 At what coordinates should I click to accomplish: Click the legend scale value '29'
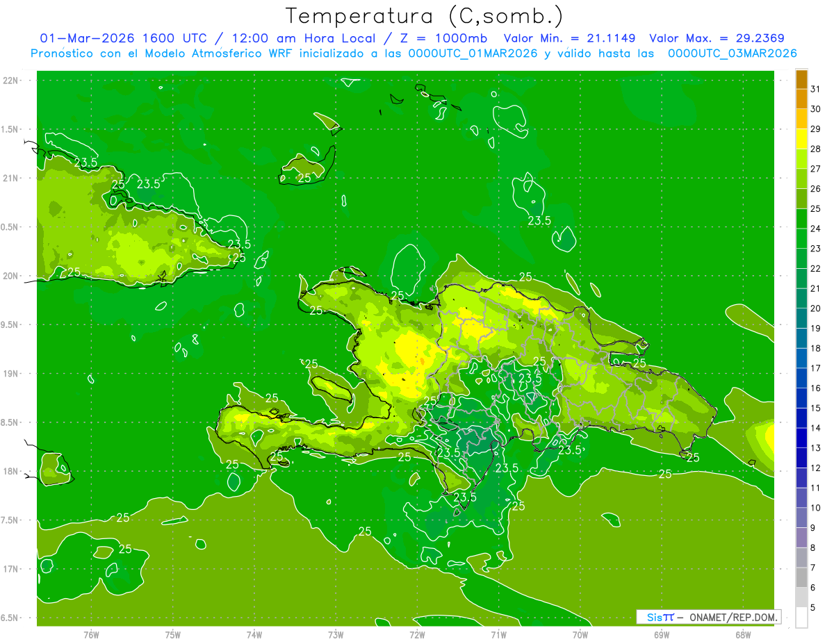[816, 129]
